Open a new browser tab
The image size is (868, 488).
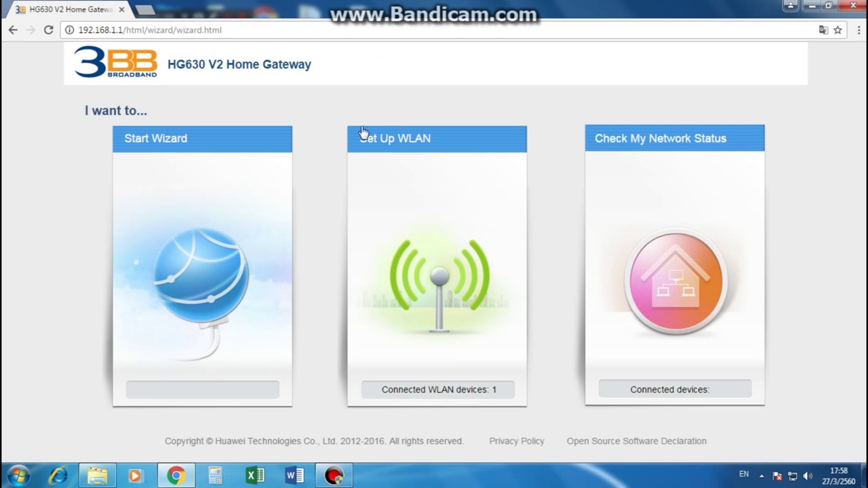[144, 9]
